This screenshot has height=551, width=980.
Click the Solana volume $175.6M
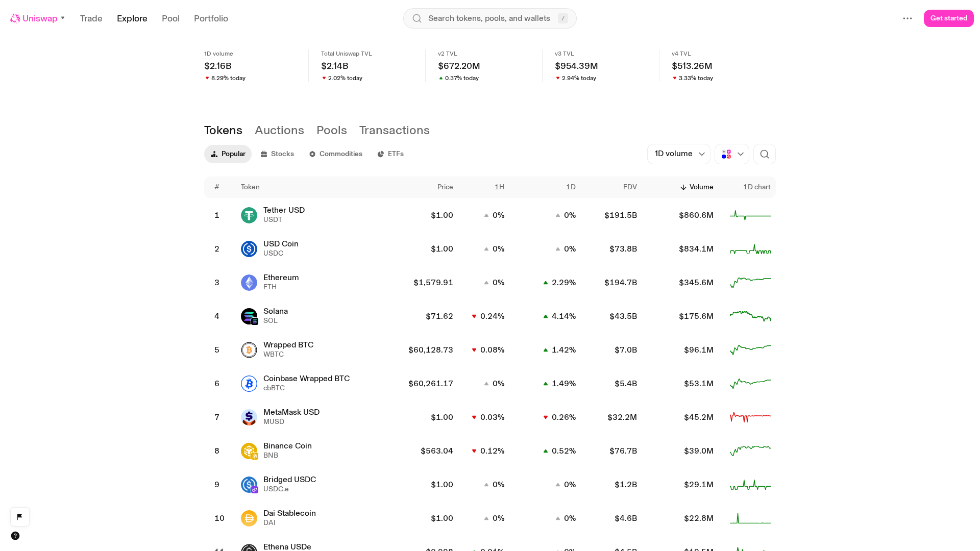click(696, 316)
